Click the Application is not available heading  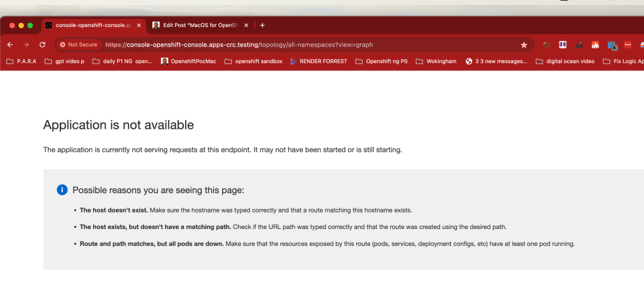tap(118, 125)
